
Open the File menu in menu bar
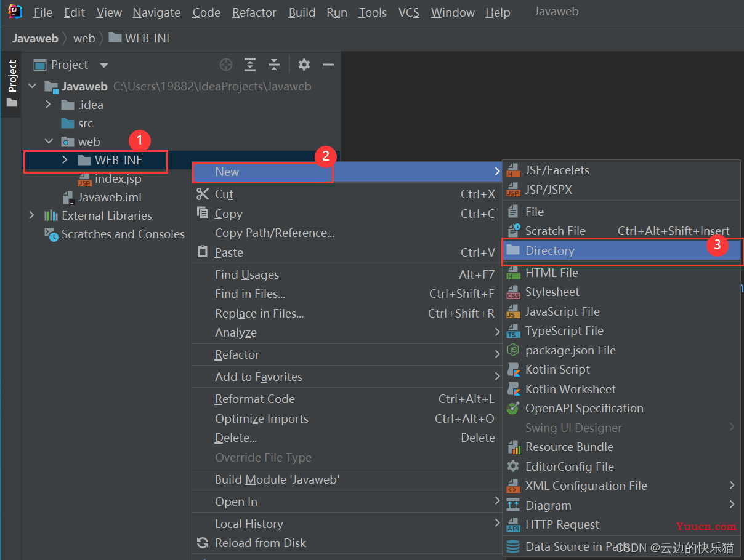coord(42,12)
